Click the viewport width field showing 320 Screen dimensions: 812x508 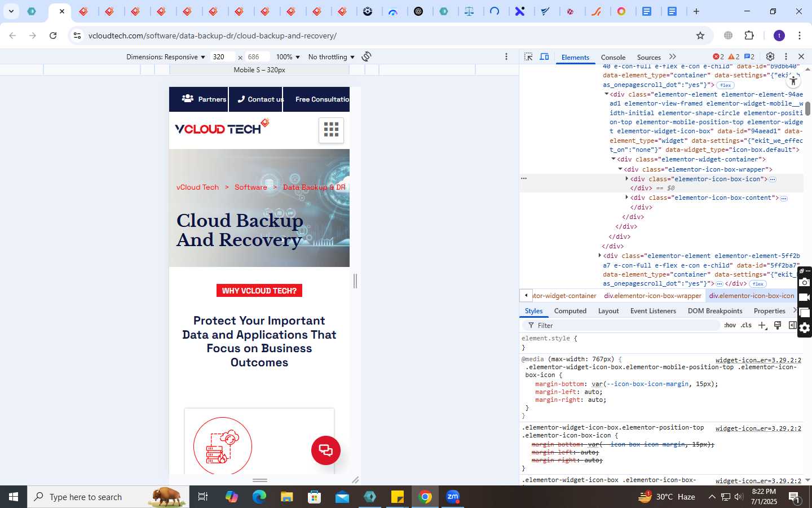(223, 57)
